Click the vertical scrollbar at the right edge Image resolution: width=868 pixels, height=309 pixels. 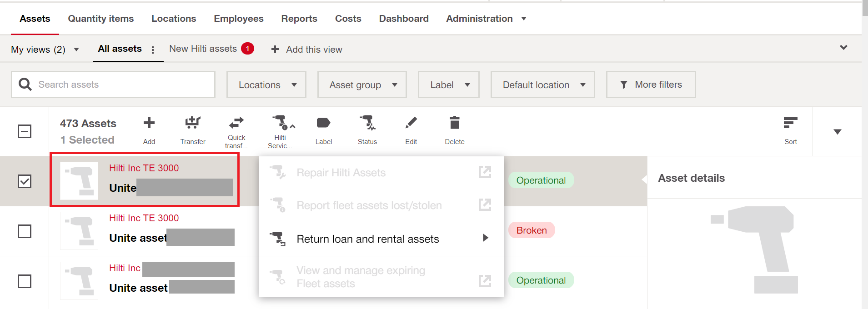pos(865,9)
